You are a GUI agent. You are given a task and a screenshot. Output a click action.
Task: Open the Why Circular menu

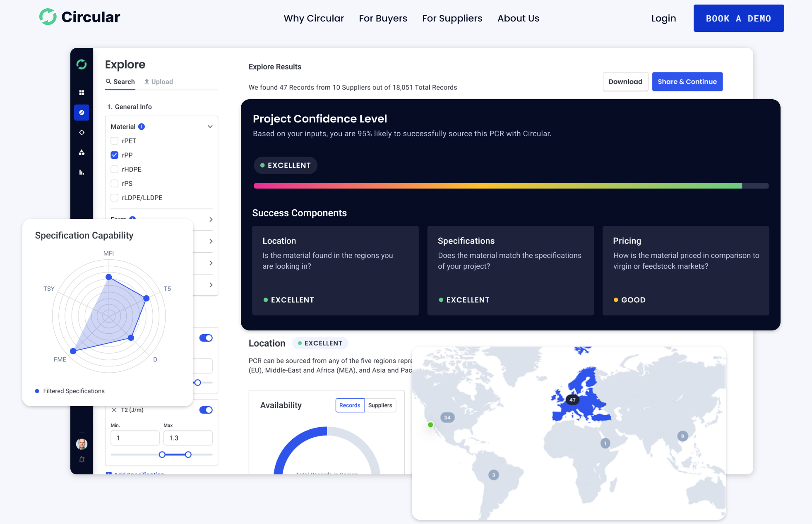(314, 18)
